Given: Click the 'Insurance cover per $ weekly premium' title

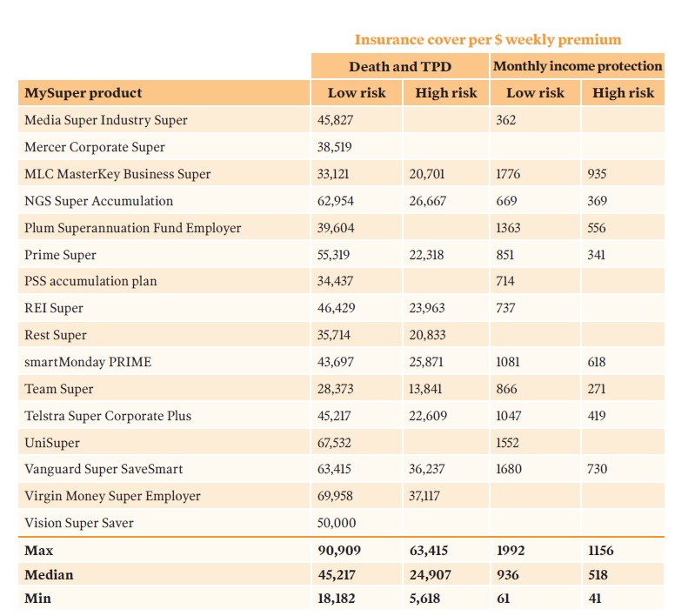Looking at the screenshot, I should coord(488,40).
